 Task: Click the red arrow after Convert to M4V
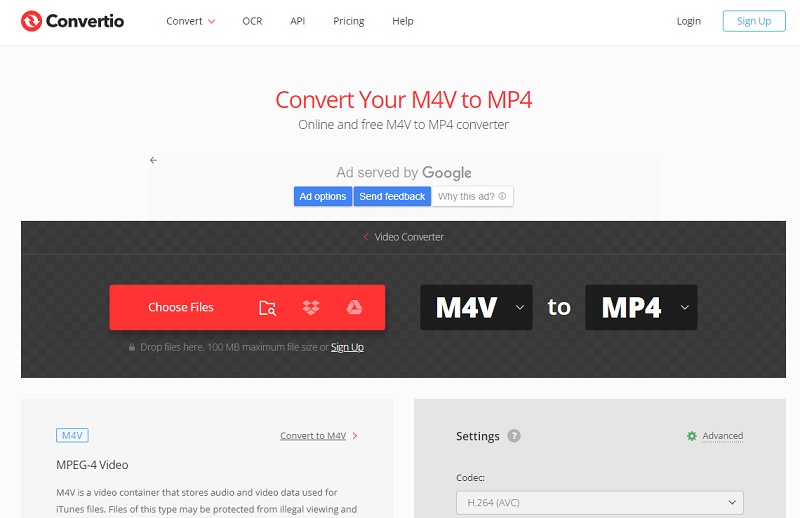355,436
